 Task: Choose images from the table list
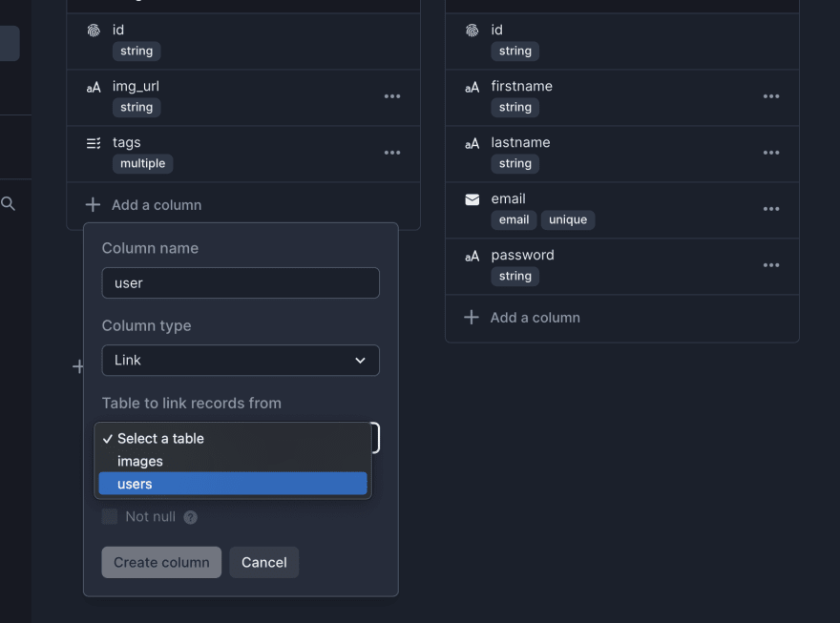point(232,461)
